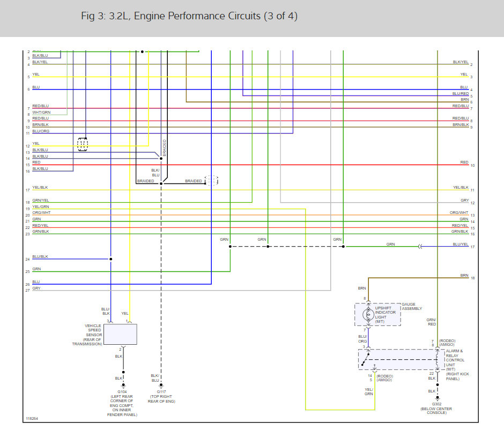
Task: Click the G104 ground label
Action: 122,391
